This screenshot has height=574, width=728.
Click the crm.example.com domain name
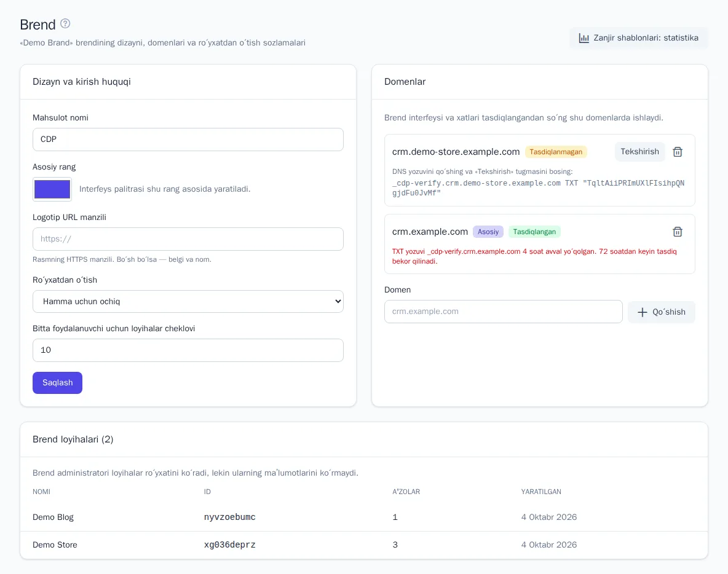430,232
